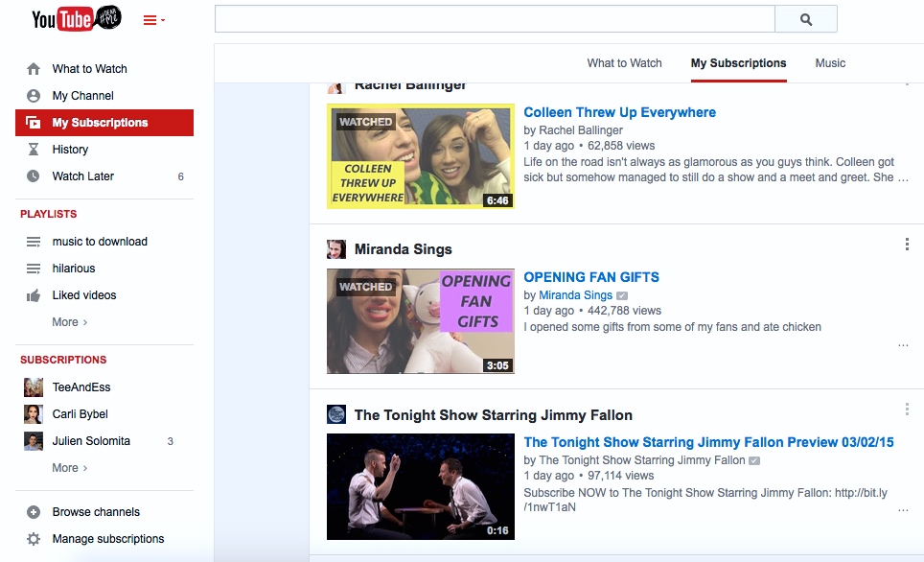The width and height of the screenshot is (924, 562).
Task: Click the Liked videos thumbs-up icon
Action: [34, 295]
